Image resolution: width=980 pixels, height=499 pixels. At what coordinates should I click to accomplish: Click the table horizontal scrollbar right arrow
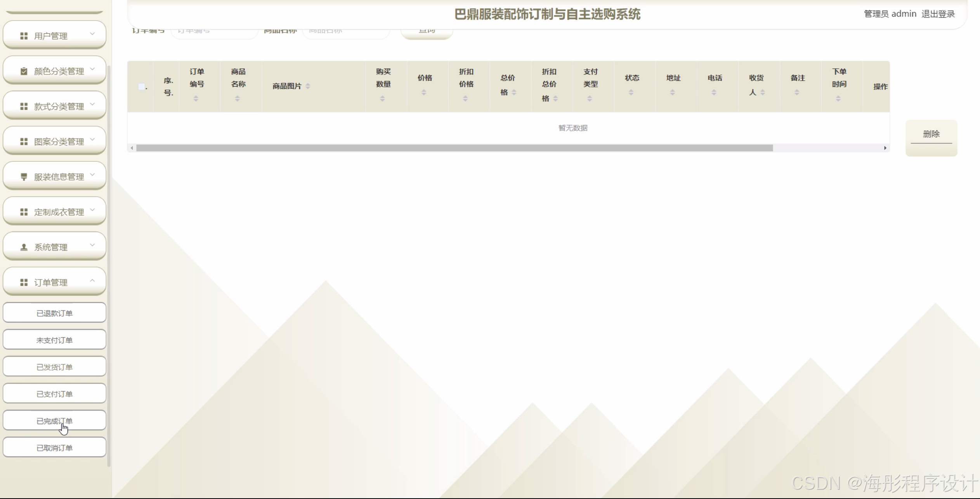pos(885,148)
